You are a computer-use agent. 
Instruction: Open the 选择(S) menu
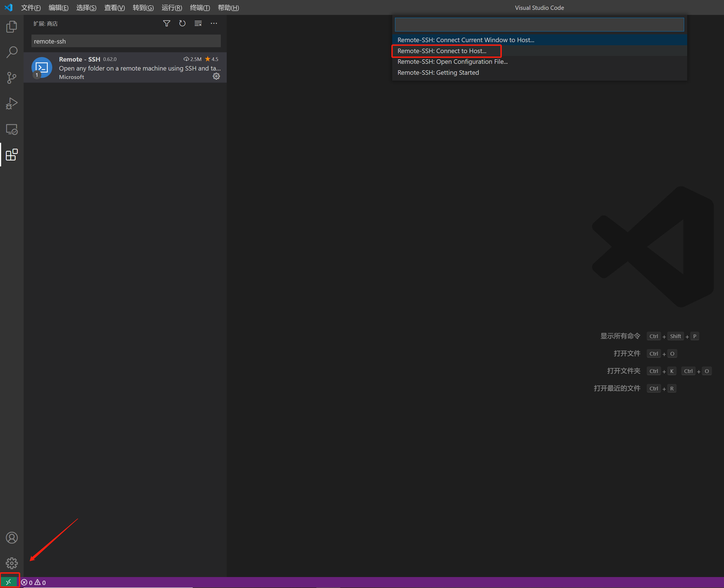pyautogui.click(x=86, y=8)
